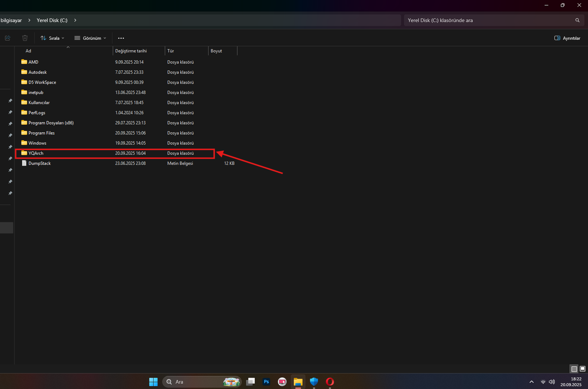
Task: Click the Windows Start button
Action: click(x=153, y=382)
